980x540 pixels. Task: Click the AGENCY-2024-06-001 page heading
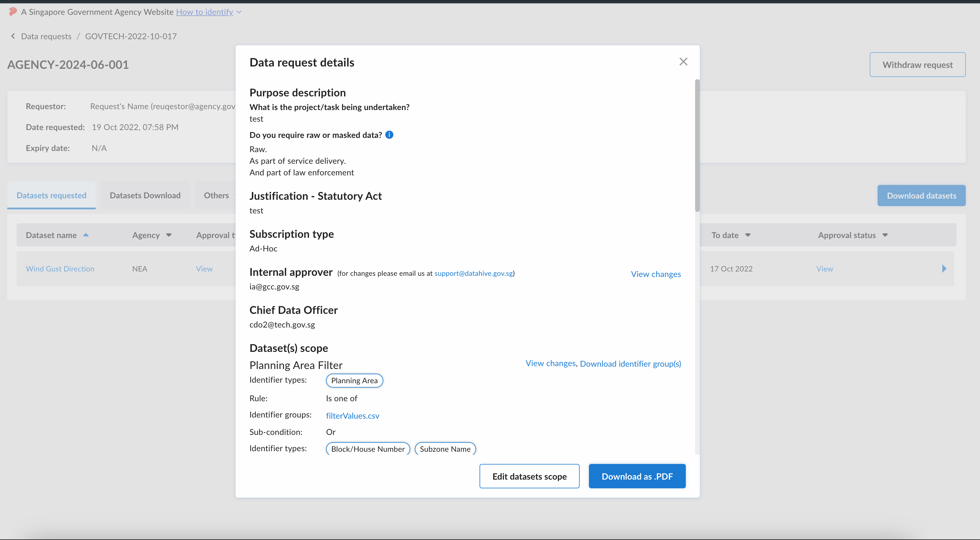tap(68, 65)
